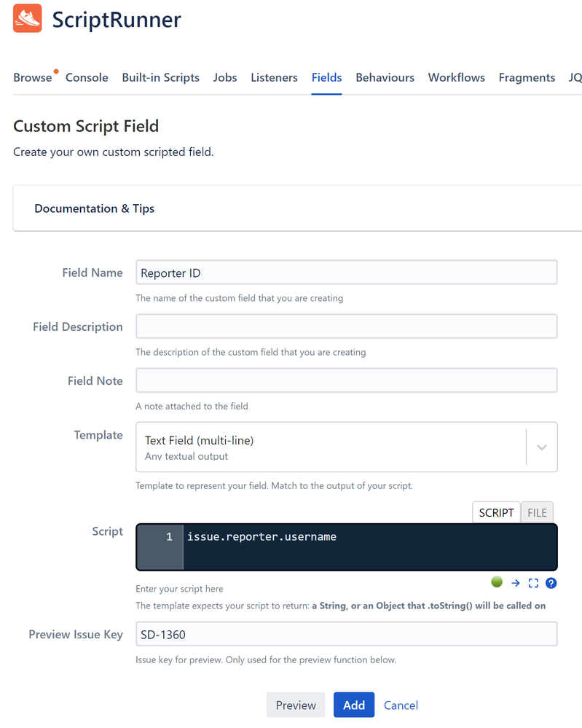Open the Template dropdown chevron

coord(542,447)
